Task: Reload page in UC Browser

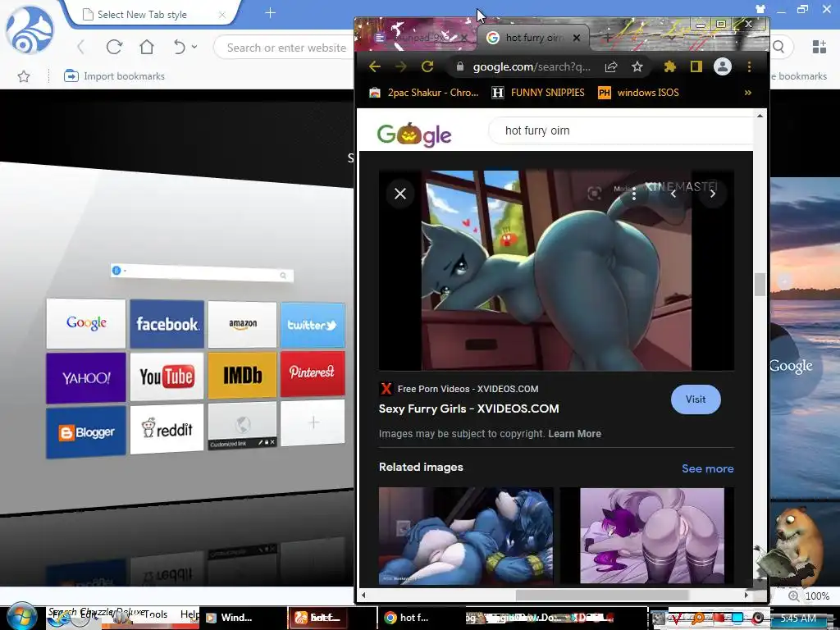Action: (x=114, y=47)
